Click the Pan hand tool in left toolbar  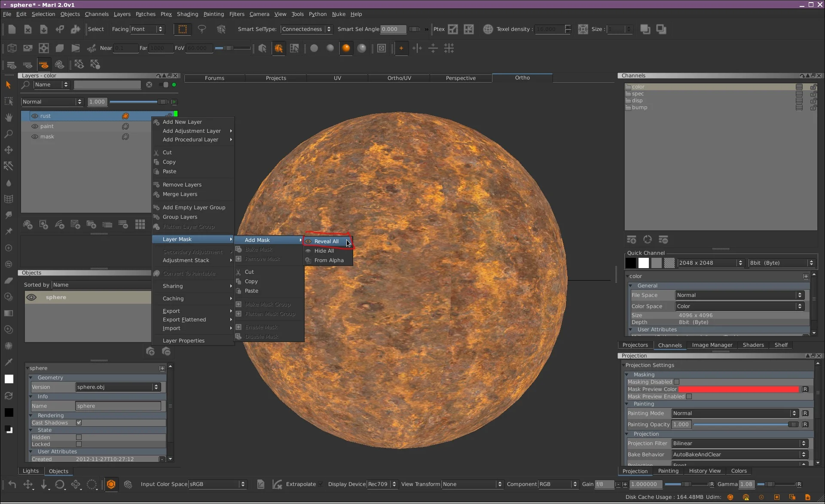8,117
